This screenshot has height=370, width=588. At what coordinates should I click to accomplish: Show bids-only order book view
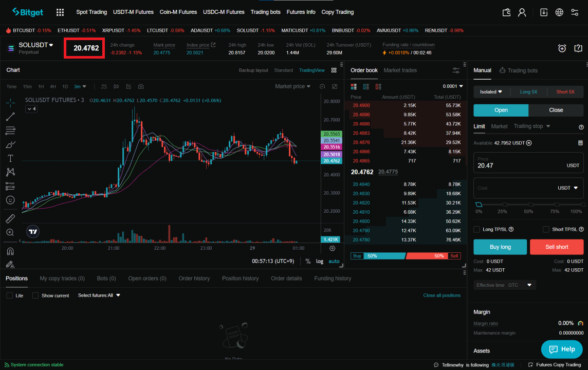click(x=366, y=87)
